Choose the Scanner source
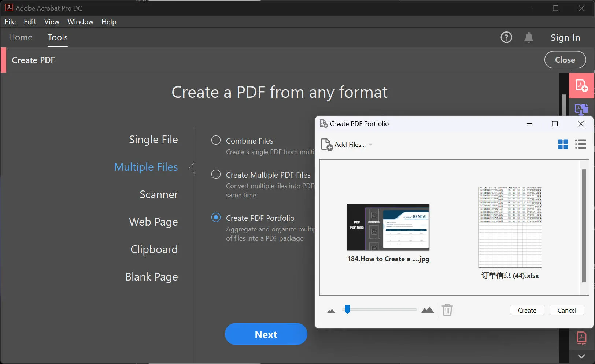 [x=159, y=194]
